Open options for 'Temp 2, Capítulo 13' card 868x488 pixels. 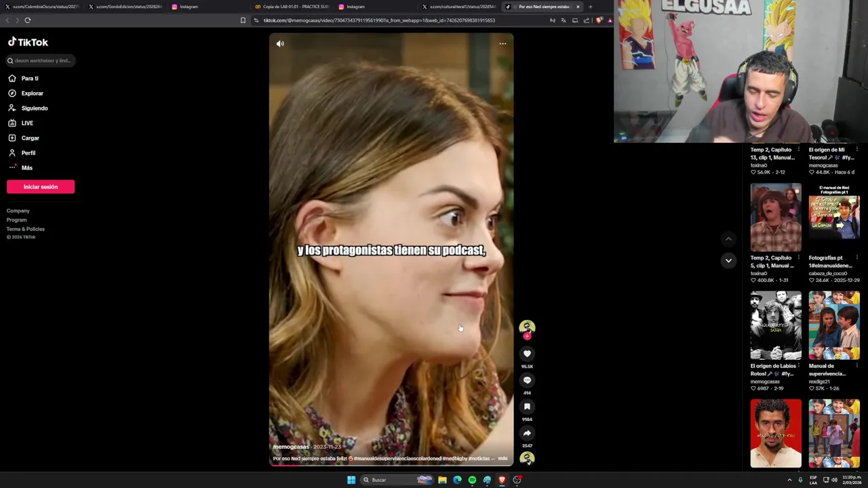tap(798, 150)
